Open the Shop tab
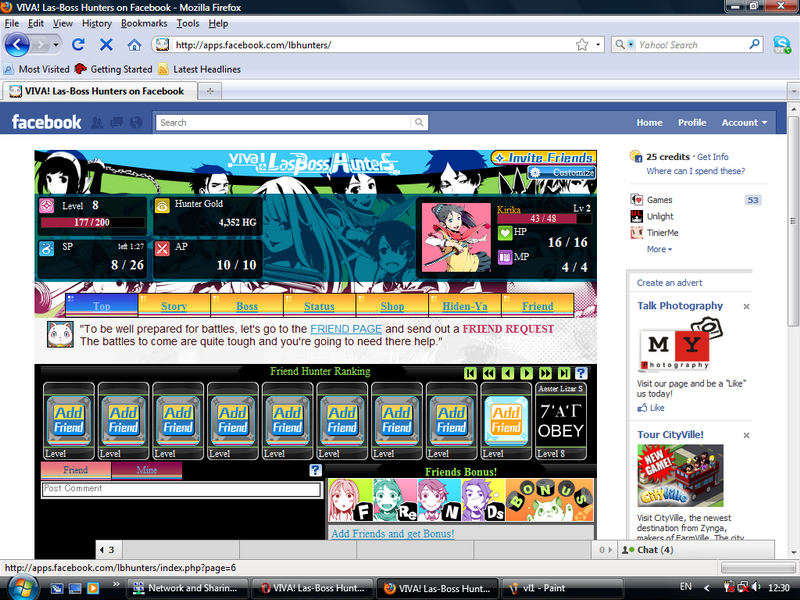The image size is (800, 600). tap(392, 306)
